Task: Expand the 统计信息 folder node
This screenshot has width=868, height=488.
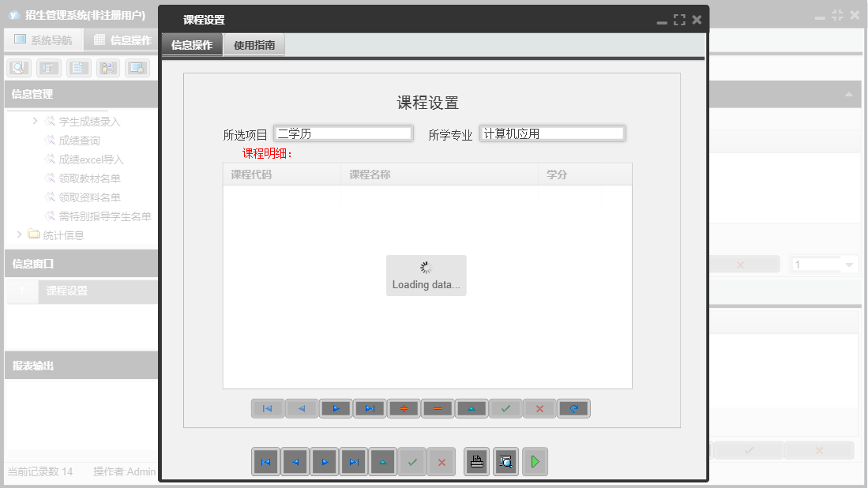Action: tap(18, 235)
